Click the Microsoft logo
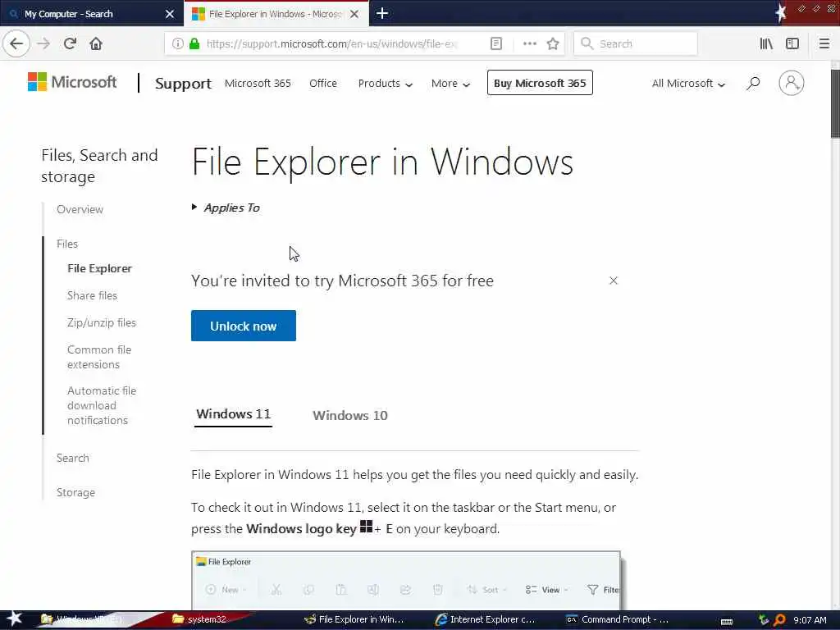 (x=72, y=82)
